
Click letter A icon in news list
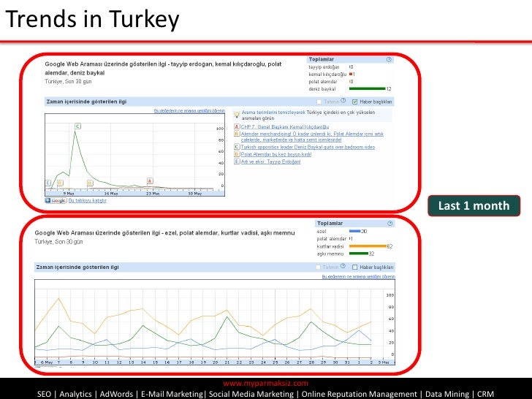point(237,126)
